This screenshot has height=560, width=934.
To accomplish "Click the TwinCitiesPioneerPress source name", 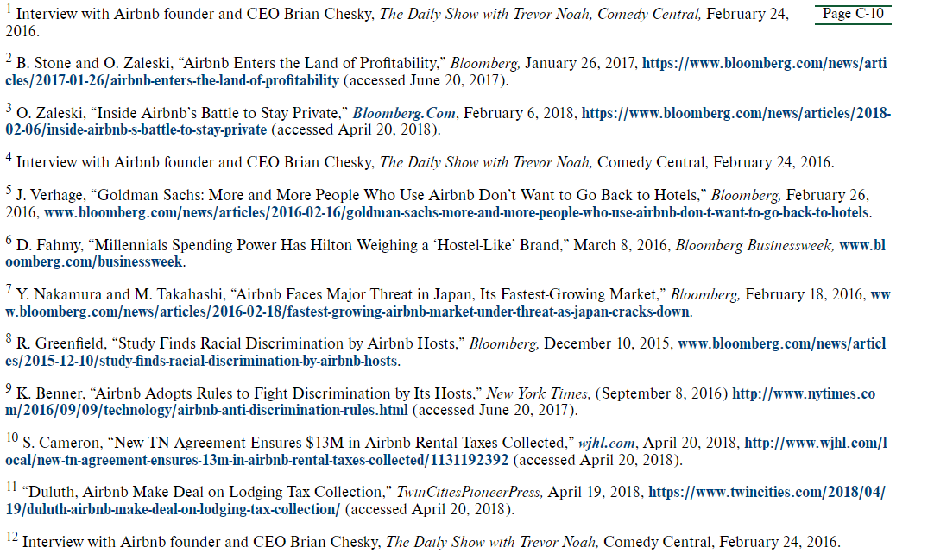I will [x=469, y=492].
